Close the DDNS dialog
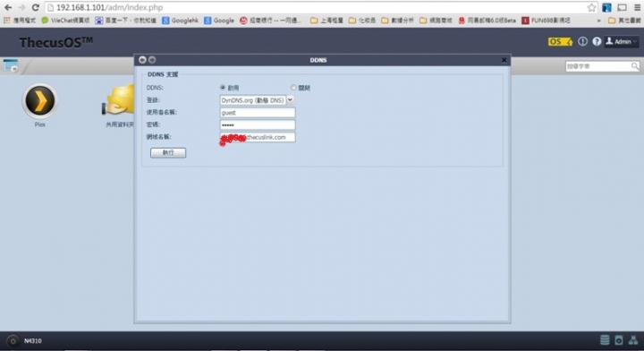The image size is (644, 351). pyautogui.click(x=504, y=60)
